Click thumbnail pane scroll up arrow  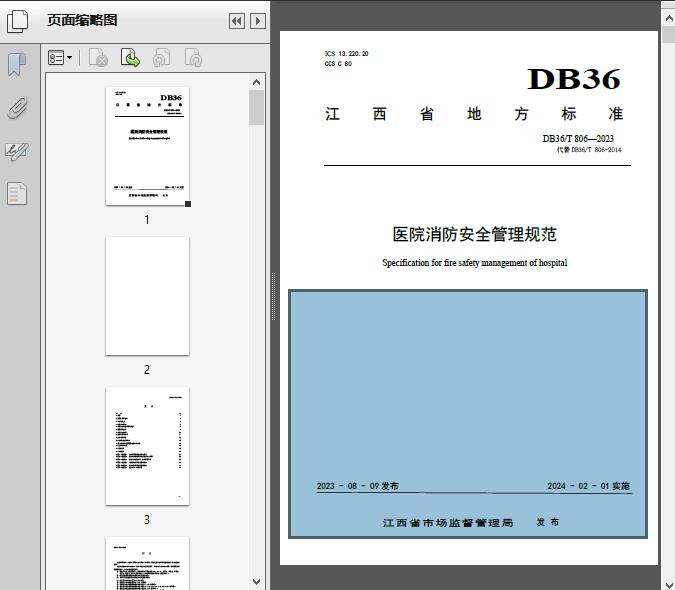click(257, 82)
